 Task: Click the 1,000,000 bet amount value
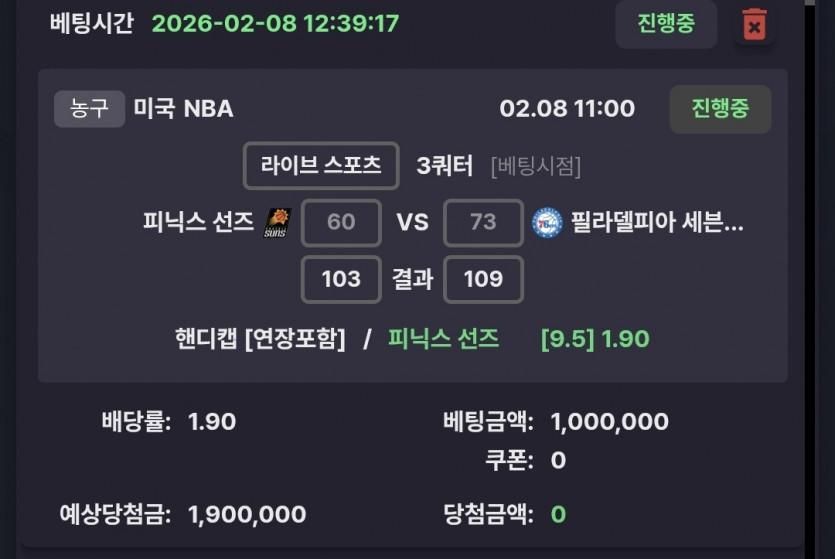click(x=610, y=422)
